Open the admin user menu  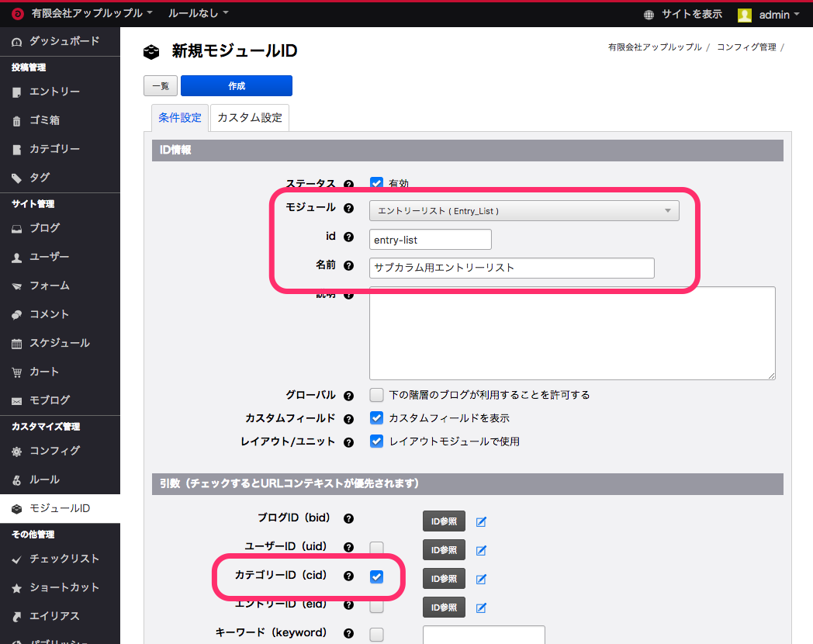[768, 15]
